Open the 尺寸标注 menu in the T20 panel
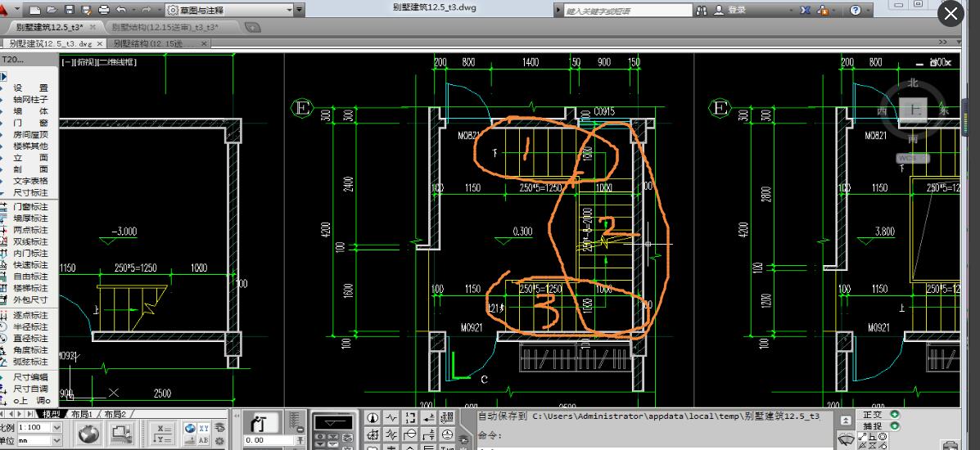This screenshot has height=450, width=980. pos(30,192)
